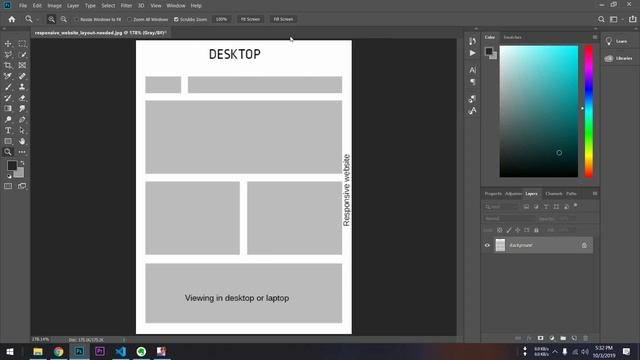
Task: Select the Eyedropper tool
Action: [8, 76]
